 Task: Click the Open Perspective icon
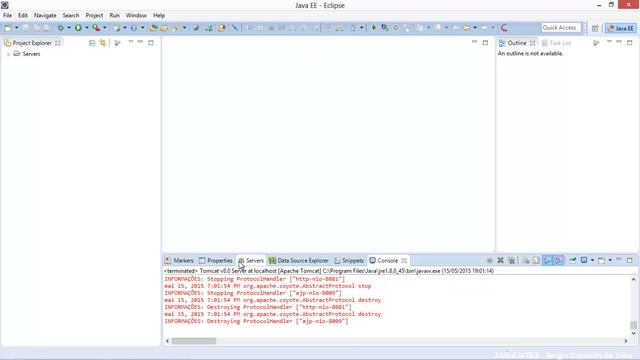coord(595,28)
